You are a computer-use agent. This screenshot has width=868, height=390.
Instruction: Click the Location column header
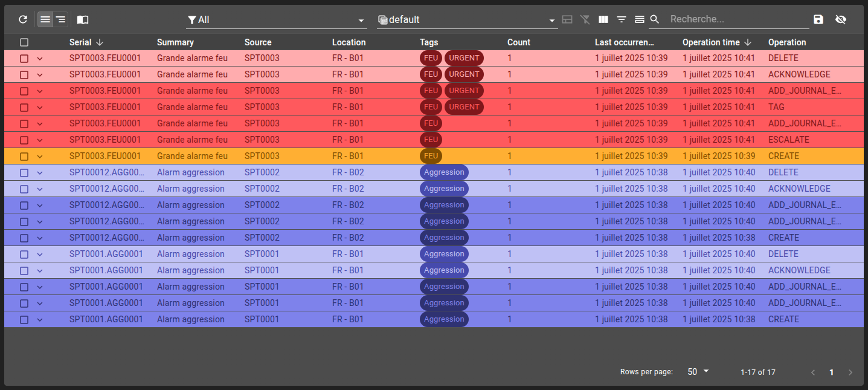coord(349,42)
